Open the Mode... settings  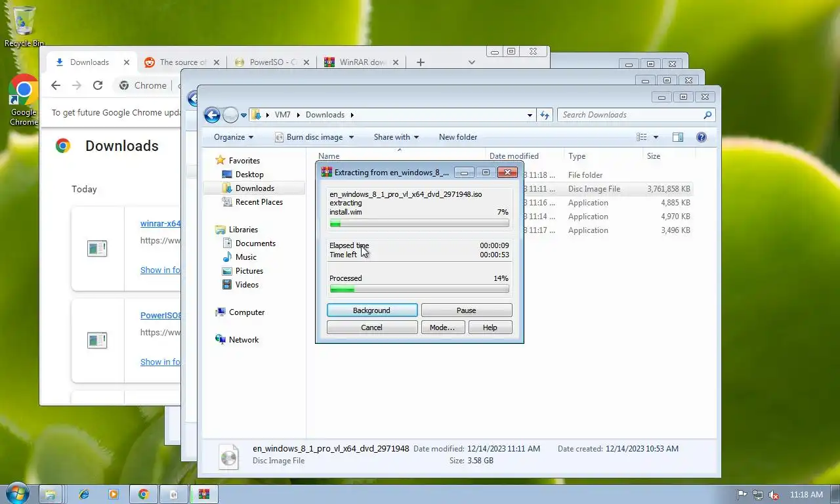tap(442, 327)
